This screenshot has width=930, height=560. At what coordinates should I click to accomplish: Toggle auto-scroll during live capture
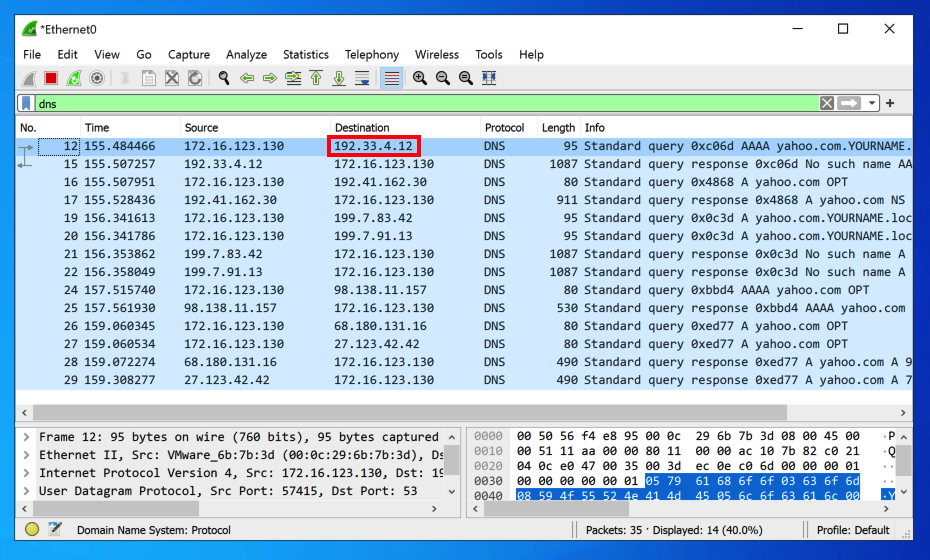[362, 78]
